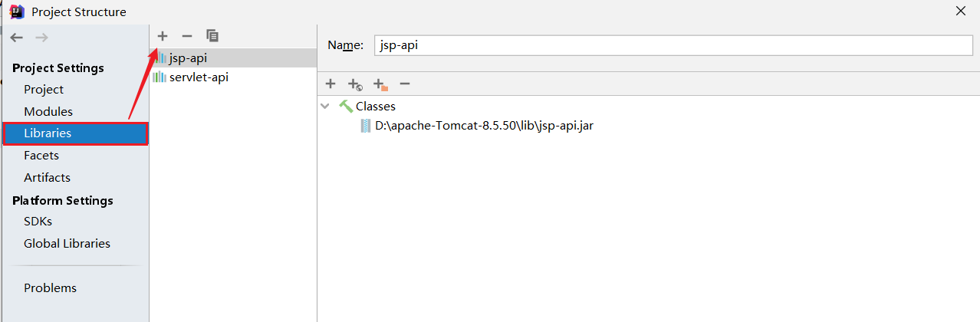Add classes root with plus icon
Image resolution: width=980 pixels, height=322 pixels.
331,84
